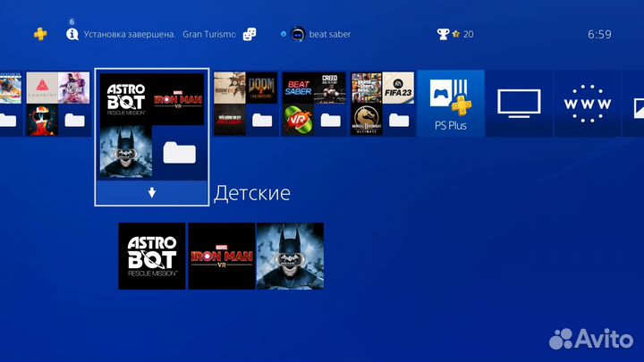Viewport: 644px width, 362px height.
Task: Open the PlayStation Plus icon in the top bar
Action: coord(40,34)
